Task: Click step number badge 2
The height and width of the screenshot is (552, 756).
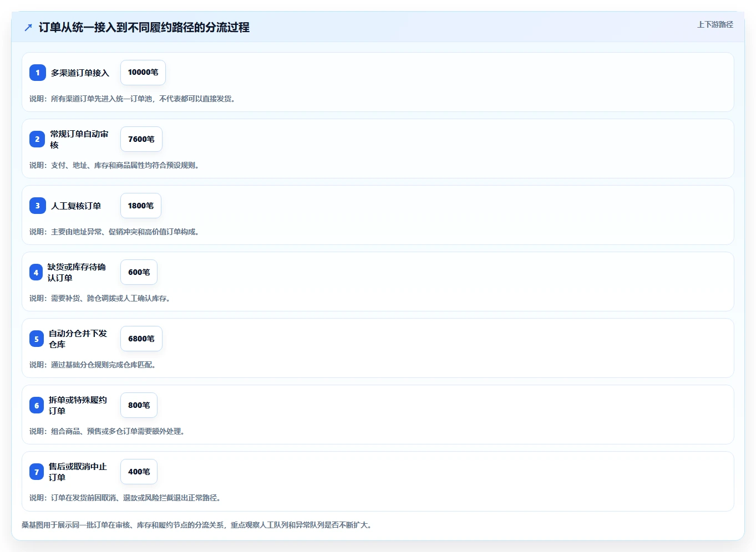Action: tap(37, 139)
